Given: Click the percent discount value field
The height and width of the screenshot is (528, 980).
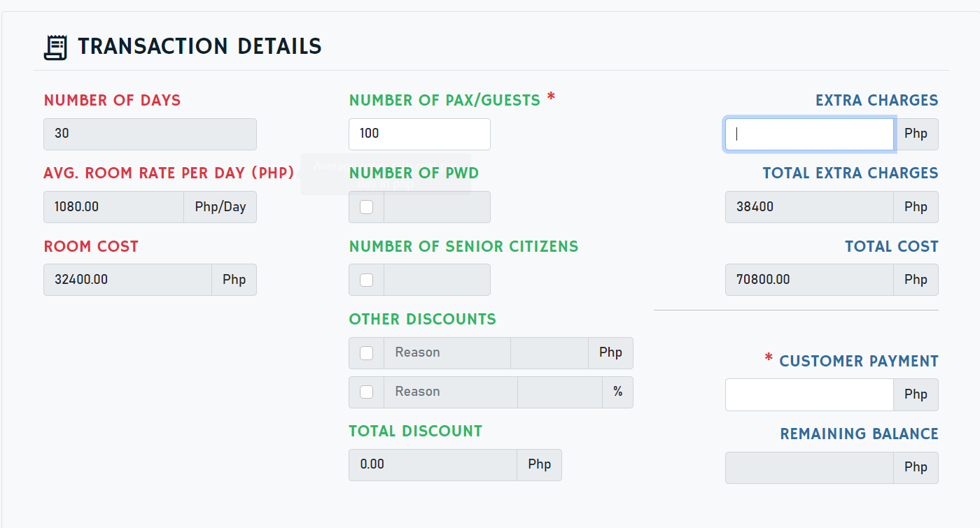Looking at the screenshot, I should pyautogui.click(x=560, y=392).
